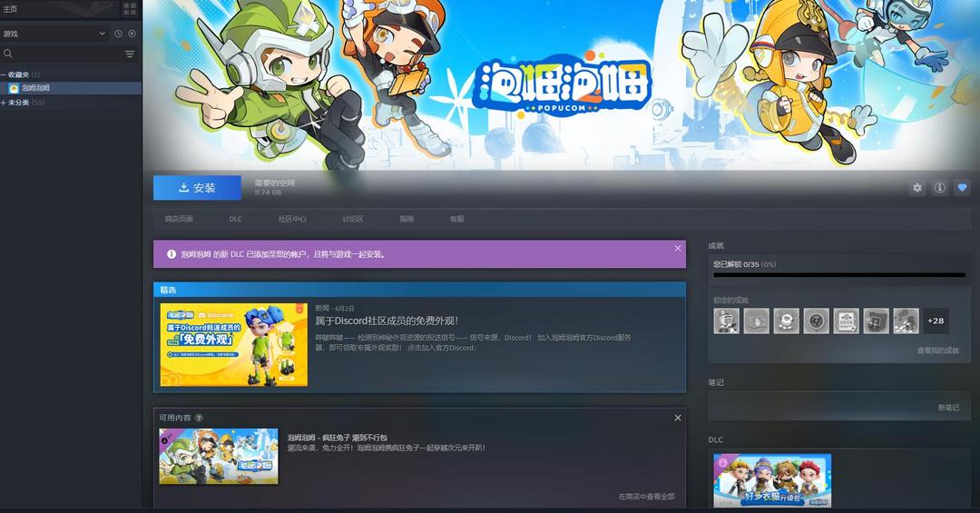Open the 客服 tab
Image resolution: width=980 pixels, height=513 pixels.
pos(456,219)
